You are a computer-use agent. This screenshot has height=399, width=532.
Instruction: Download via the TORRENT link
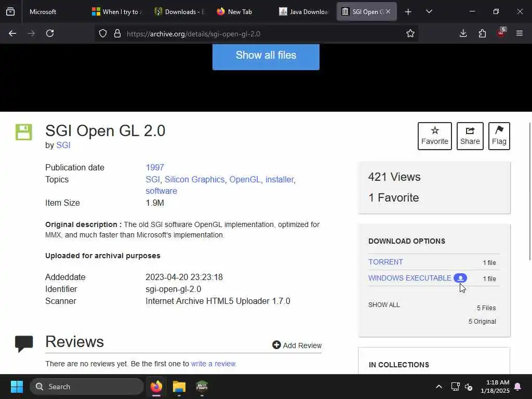coord(386,262)
